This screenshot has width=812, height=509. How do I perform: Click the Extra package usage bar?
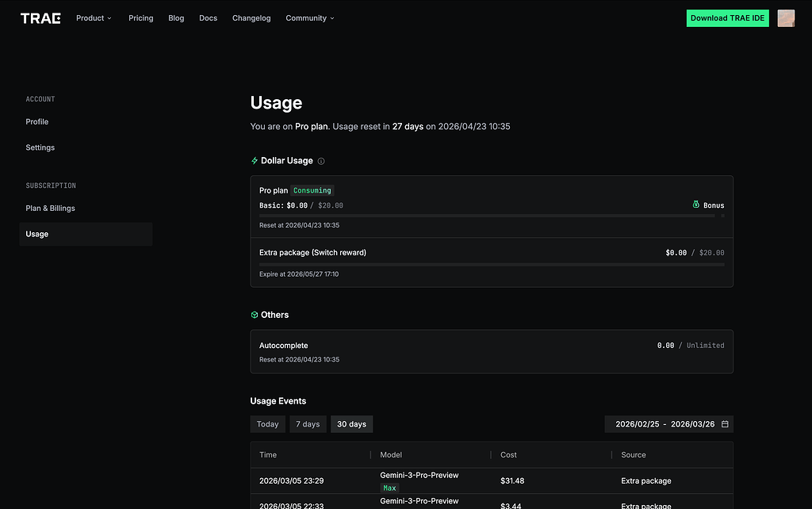[x=492, y=265]
